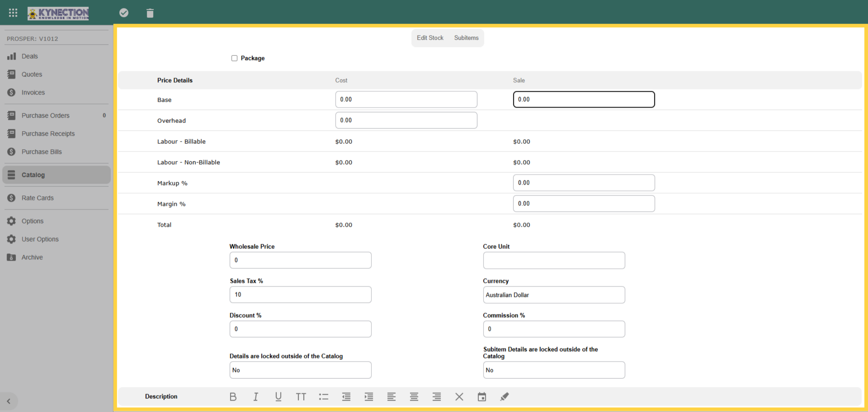Image resolution: width=868 pixels, height=412 pixels.
Task: Open the Currency dropdown showing Australian Dollar
Action: 554,295
